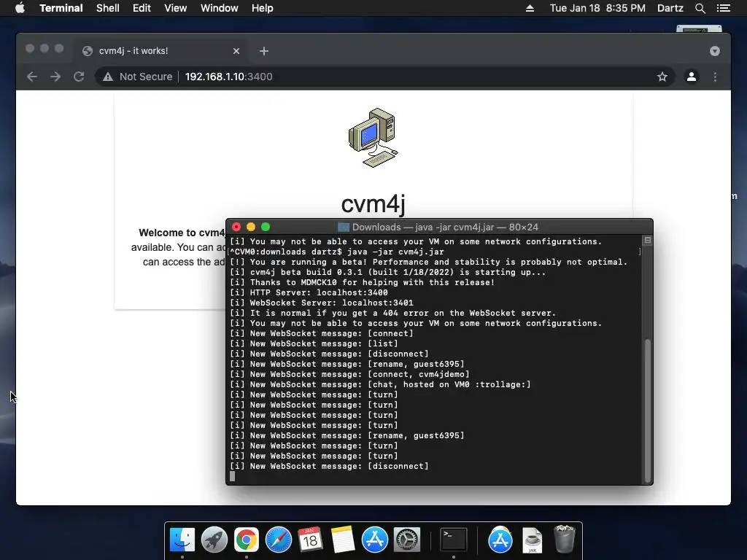
Task: Open the Apple menu
Action: (x=20, y=8)
